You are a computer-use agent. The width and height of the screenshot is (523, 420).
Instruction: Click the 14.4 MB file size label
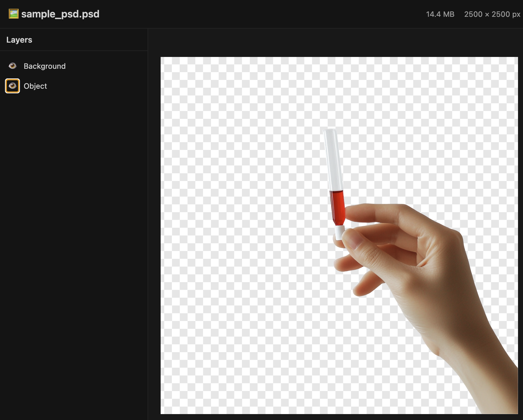coord(440,14)
